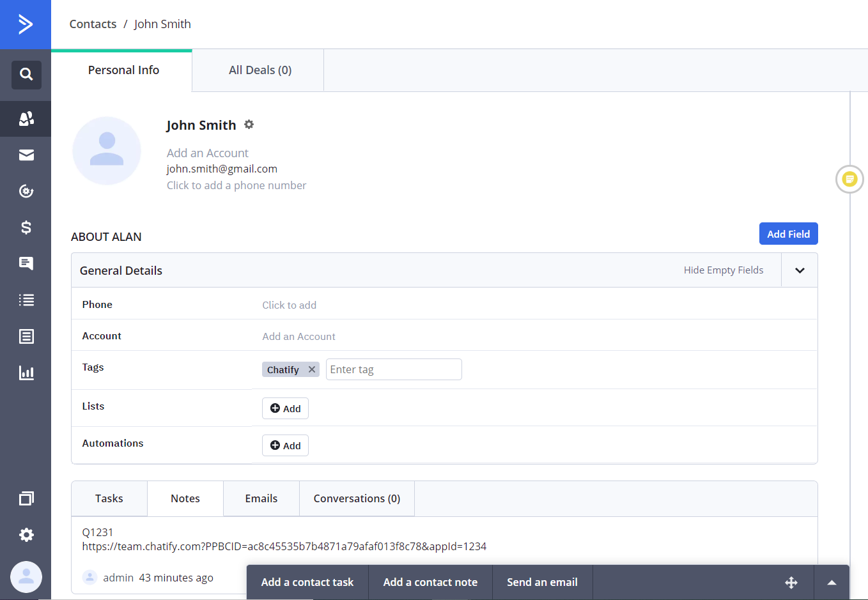Click the team.chatify.com URL in the note
Screen dimensions: 868x600
(x=284, y=547)
